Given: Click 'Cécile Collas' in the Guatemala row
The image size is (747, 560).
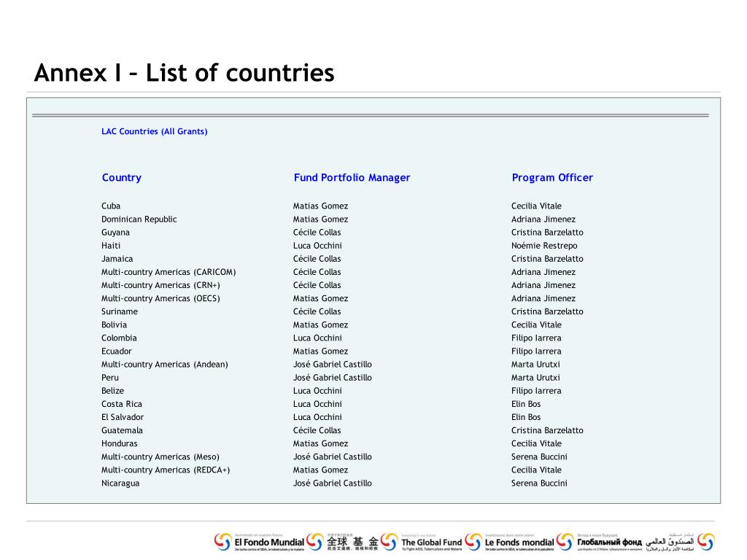Looking at the screenshot, I should tap(317, 430).
